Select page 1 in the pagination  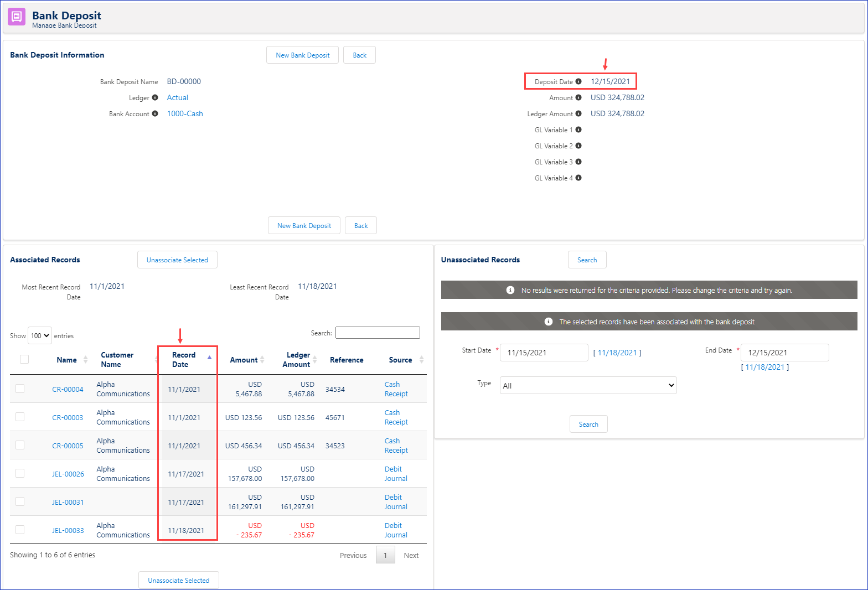point(385,555)
